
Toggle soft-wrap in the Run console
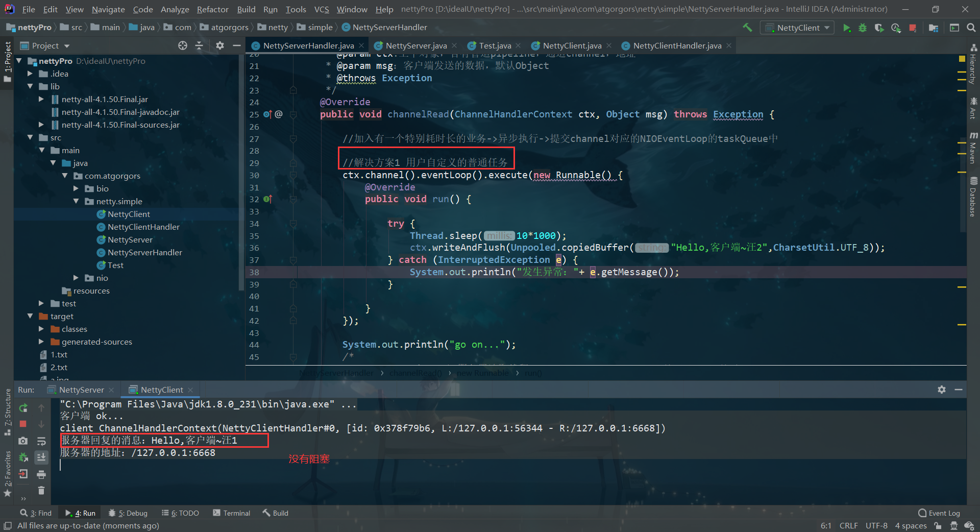tap(41, 441)
